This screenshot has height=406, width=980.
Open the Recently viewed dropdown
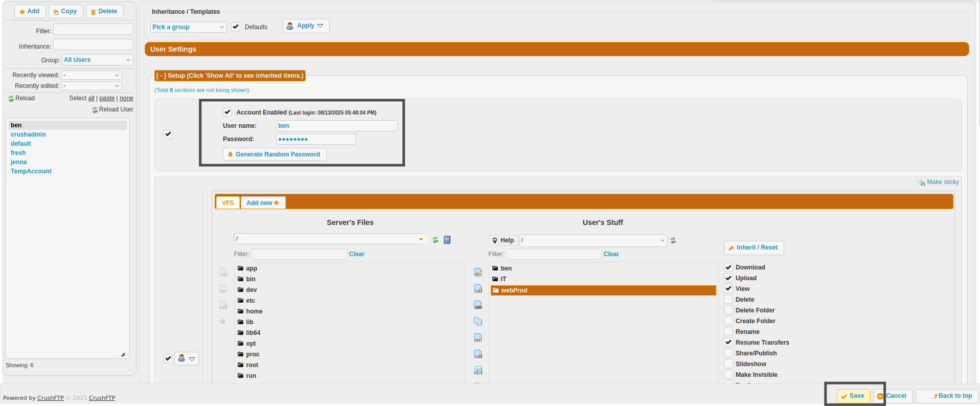(91, 75)
